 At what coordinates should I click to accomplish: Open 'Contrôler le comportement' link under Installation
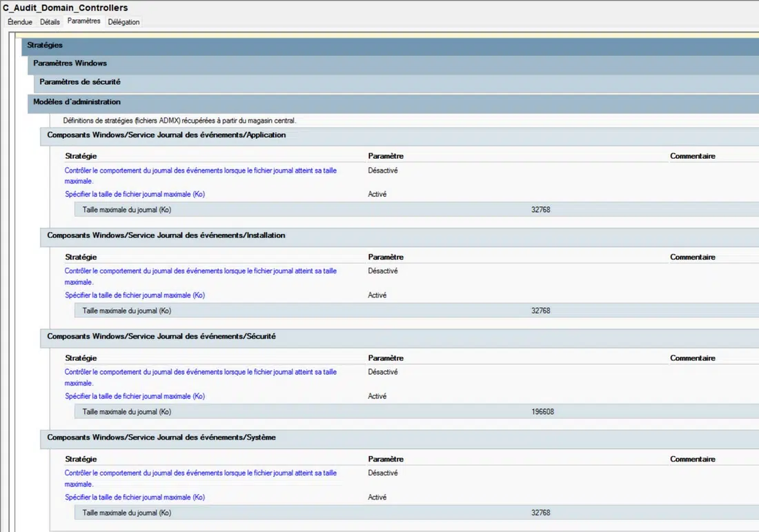pyautogui.click(x=200, y=271)
